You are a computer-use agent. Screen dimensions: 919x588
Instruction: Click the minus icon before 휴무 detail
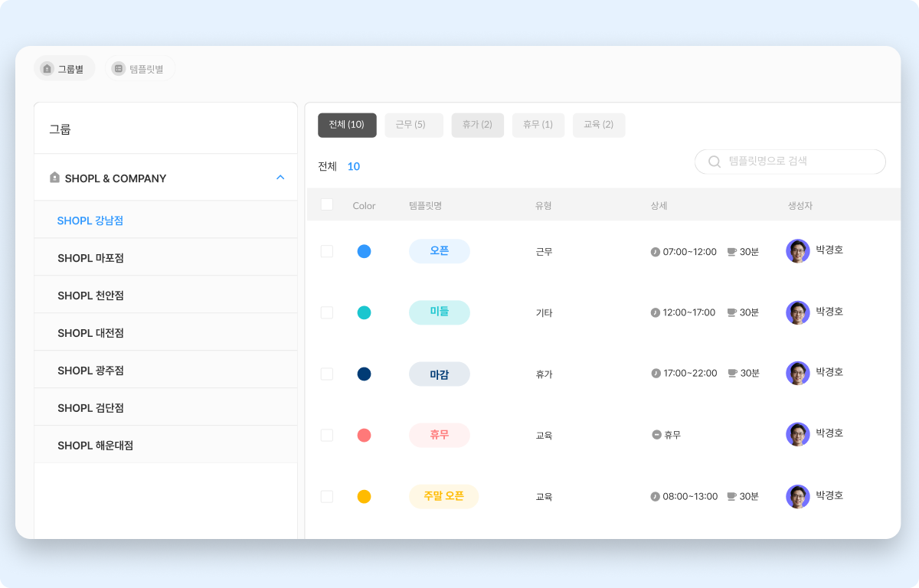656,435
